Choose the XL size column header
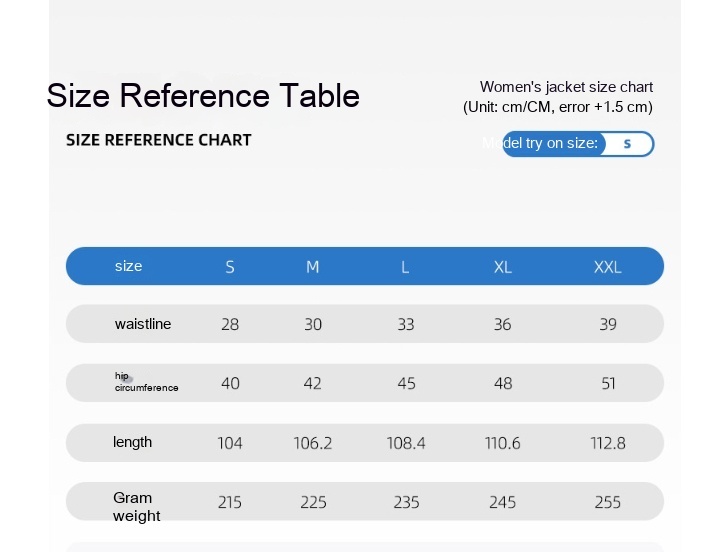Screen dimensions: 707x552 [503, 267]
